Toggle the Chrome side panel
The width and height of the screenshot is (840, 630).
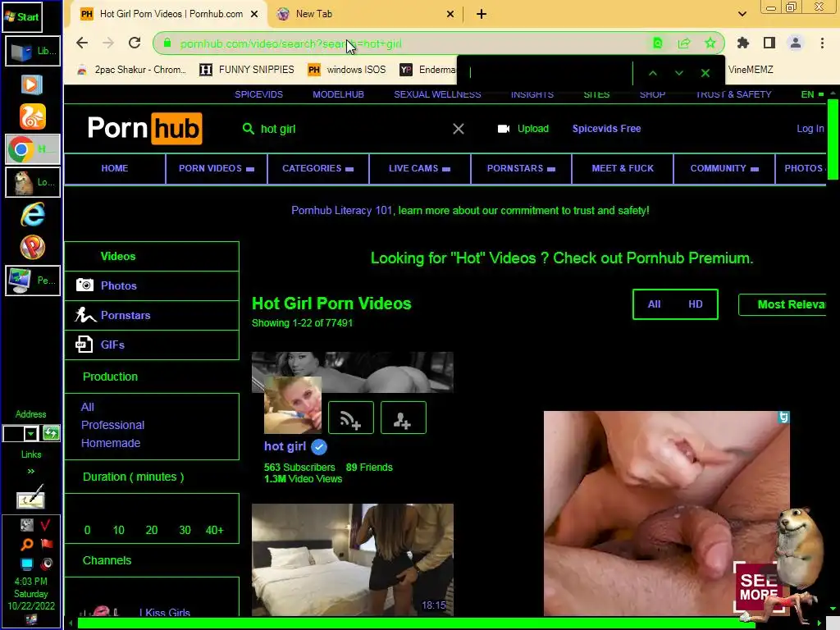click(x=769, y=43)
